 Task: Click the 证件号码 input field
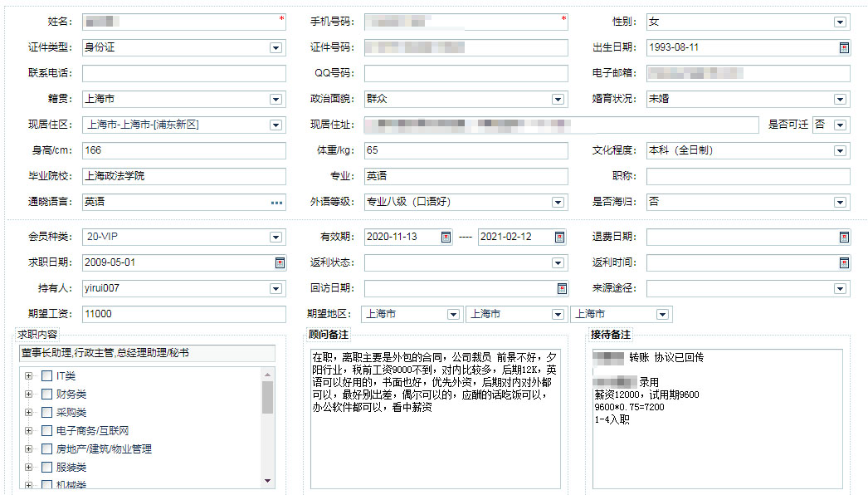tap(466, 47)
